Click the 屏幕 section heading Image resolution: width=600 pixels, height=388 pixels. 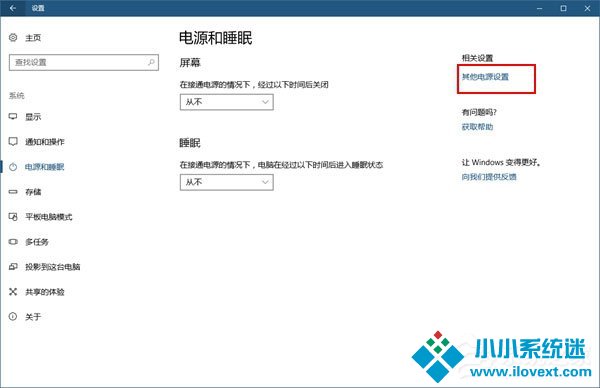(190, 62)
